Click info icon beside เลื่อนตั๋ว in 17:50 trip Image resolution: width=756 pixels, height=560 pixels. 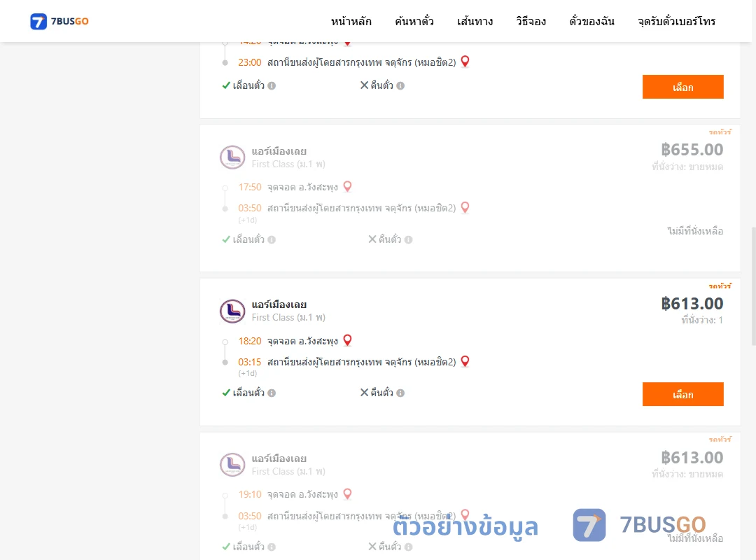[x=272, y=239]
